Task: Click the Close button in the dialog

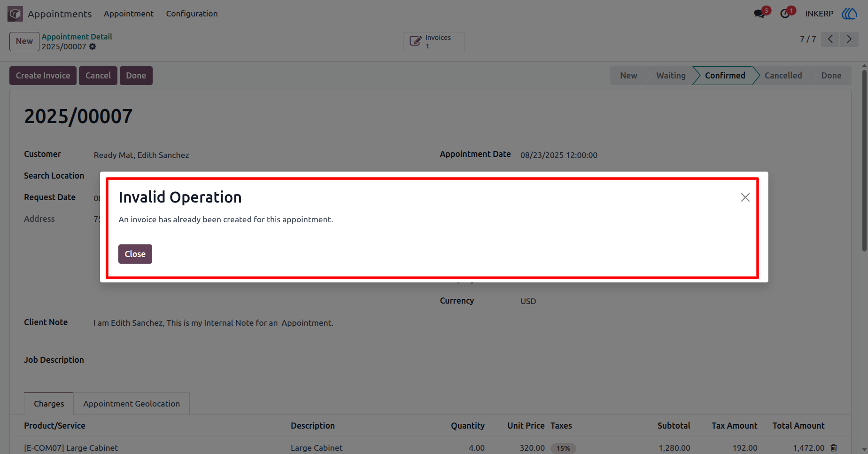Action: pos(135,254)
